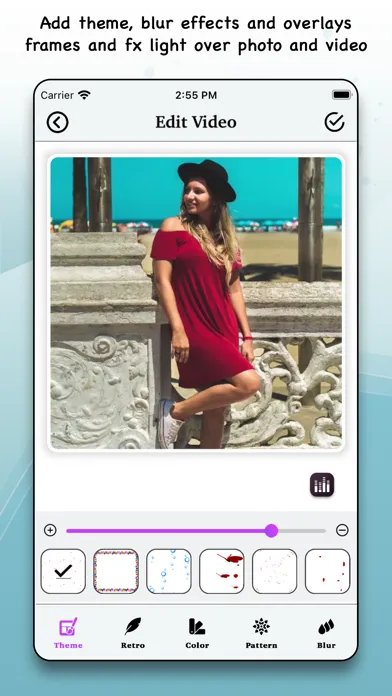Open the Blur tab
Image resolution: width=392 pixels, height=696 pixels.
coord(326,633)
